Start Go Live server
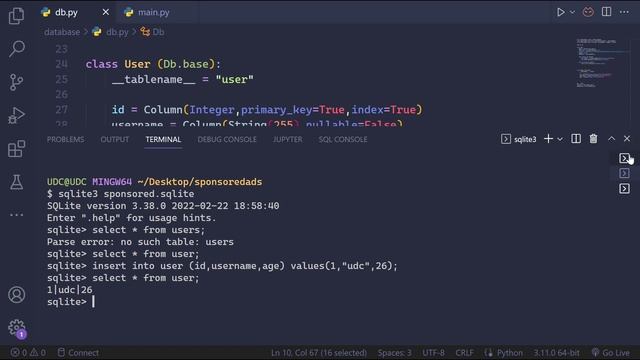 pyautogui.click(x=611, y=352)
